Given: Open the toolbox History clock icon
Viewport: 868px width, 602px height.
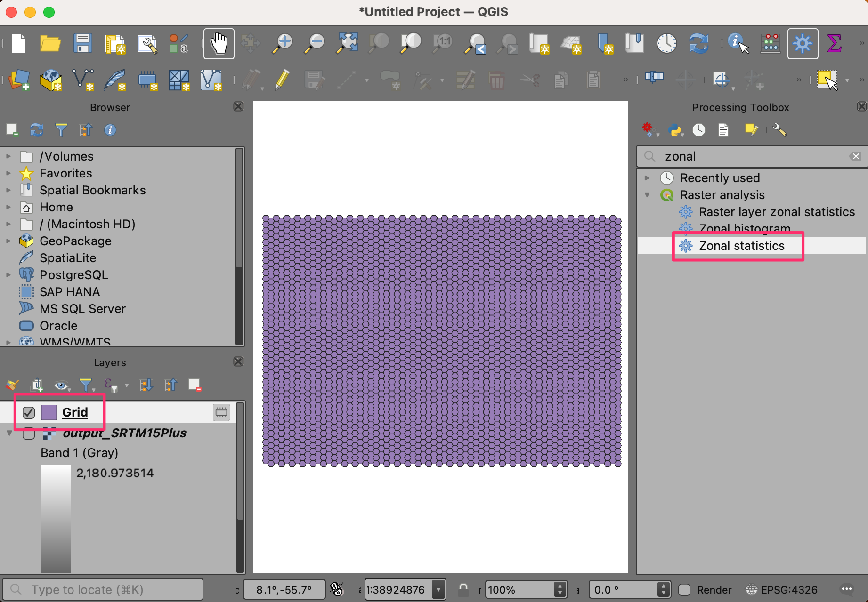Looking at the screenshot, I should 699,130.
